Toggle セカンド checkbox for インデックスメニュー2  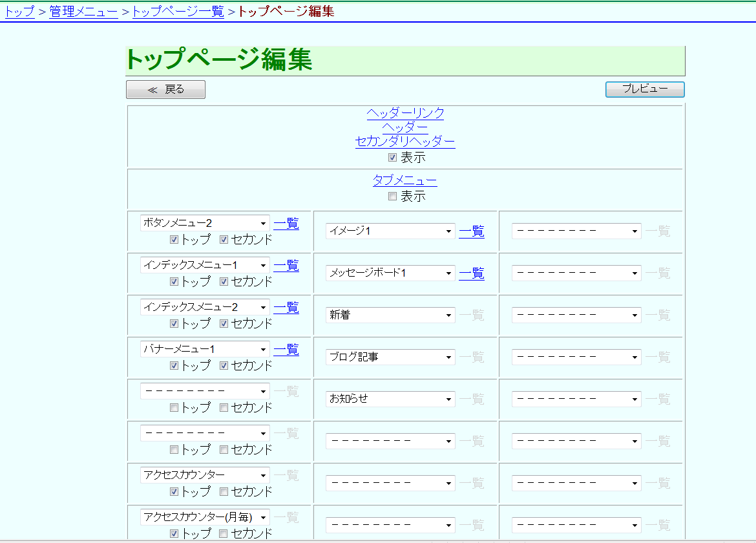pyautogui.click(x=224, y=324)
